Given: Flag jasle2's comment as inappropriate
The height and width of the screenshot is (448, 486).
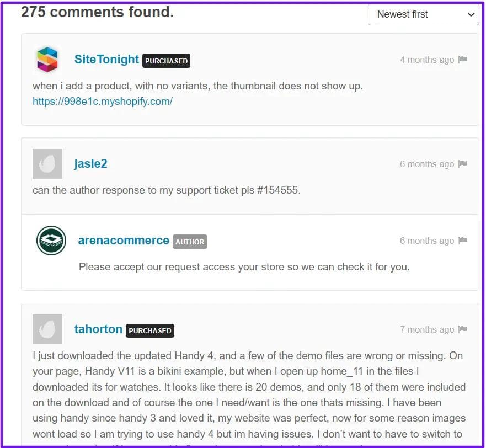Looking at the screenshot, I should (x=463, y=163).
